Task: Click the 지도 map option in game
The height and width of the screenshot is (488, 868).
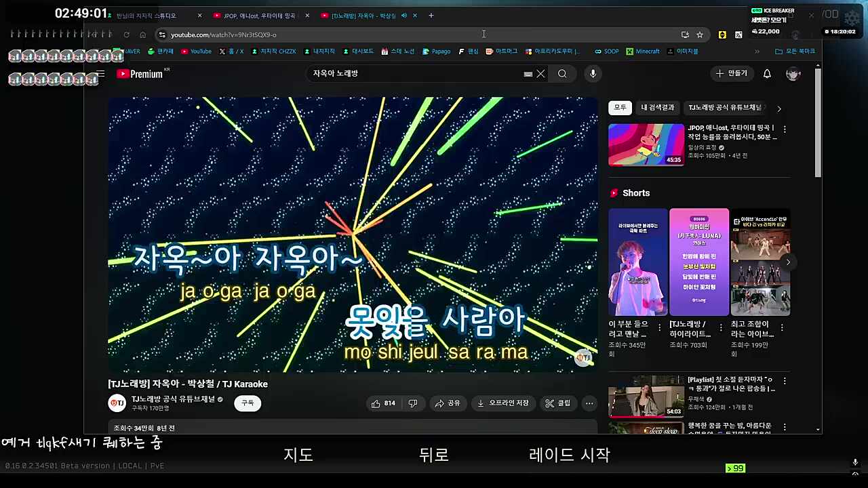Action: 298,455
